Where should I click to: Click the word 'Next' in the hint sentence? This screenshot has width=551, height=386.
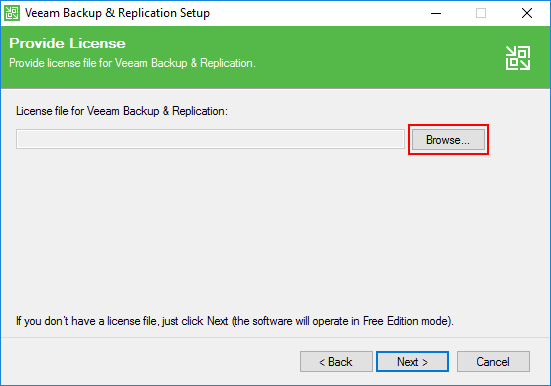(x=218, y=321)
